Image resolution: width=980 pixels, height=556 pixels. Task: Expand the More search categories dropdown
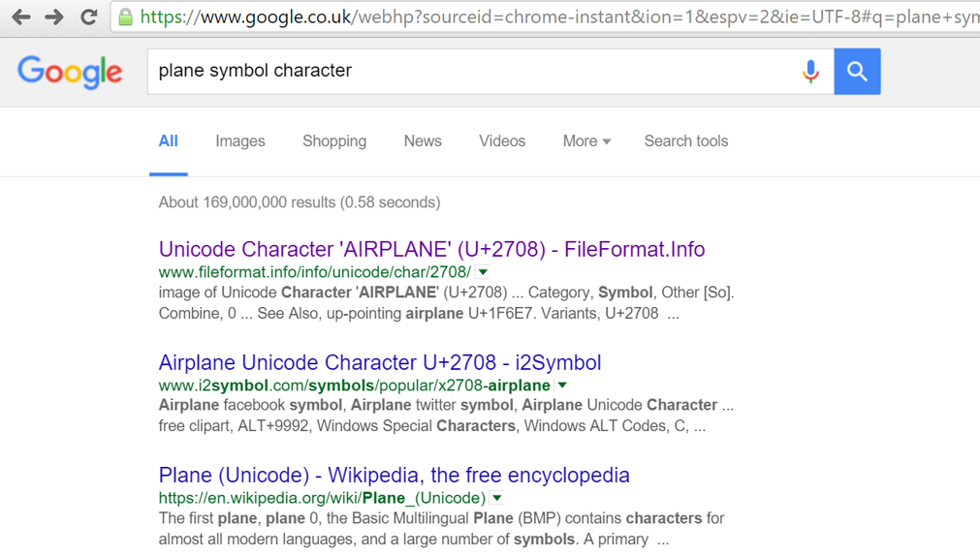coord(586,141)
